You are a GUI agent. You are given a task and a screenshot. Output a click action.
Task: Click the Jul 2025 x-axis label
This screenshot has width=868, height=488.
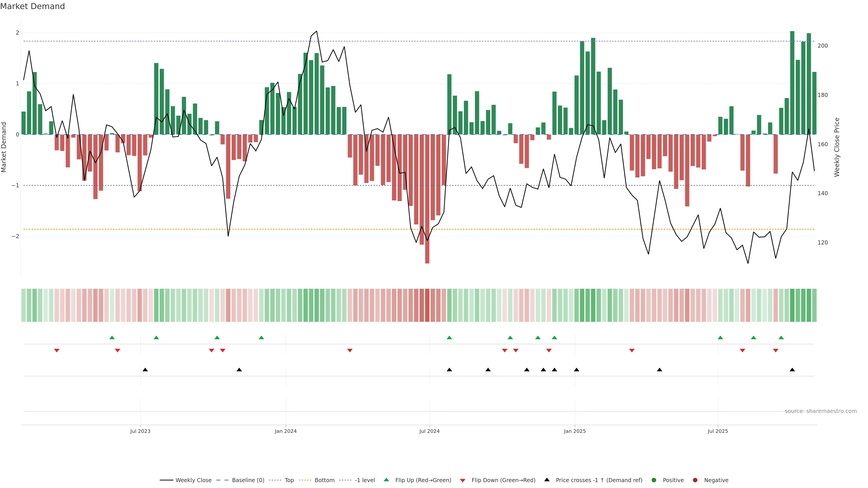click(718, 431)
